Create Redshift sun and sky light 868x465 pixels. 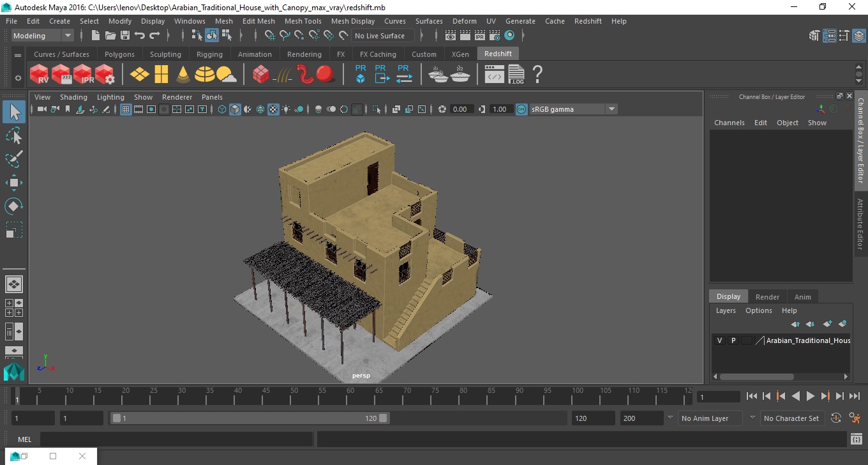pyautogui.click(x=226, y=75)
